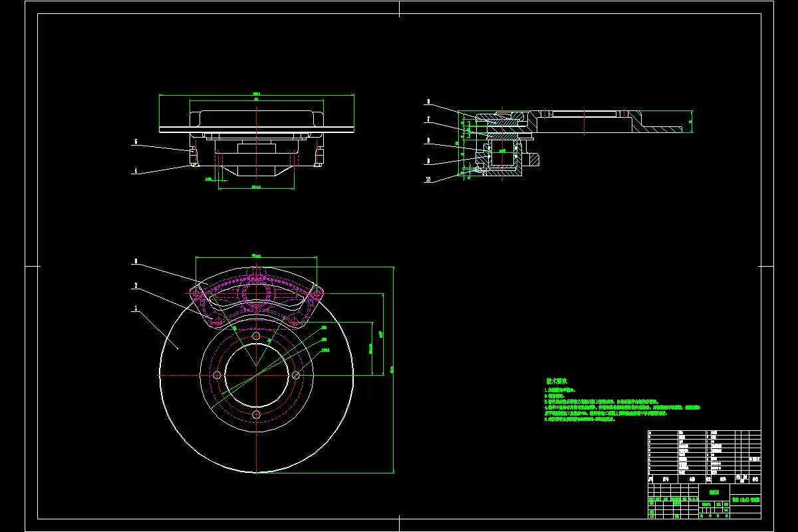The height and width of the screenshot is (532, 798).
Task: Select callout number 4 beside the front view
Action: (136, 170)
